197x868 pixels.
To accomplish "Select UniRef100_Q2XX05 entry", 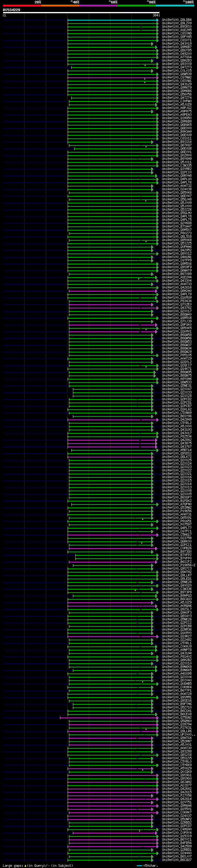I will tap(176, 494).
